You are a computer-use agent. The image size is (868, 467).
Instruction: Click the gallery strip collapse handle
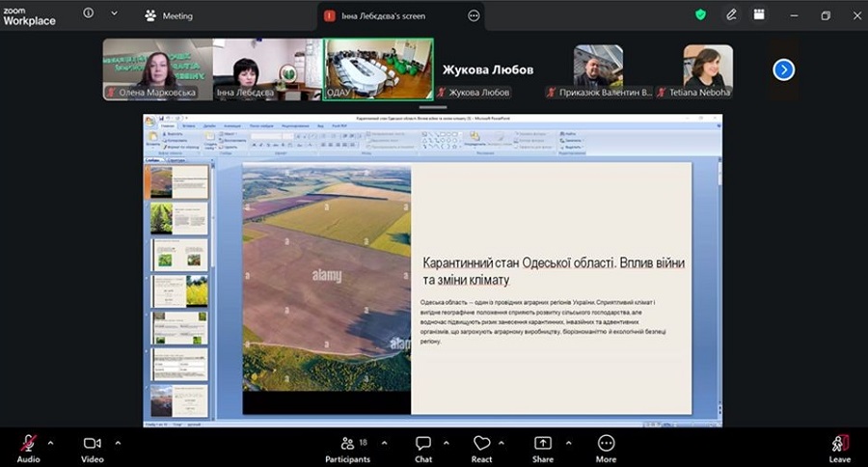(433, 107)
